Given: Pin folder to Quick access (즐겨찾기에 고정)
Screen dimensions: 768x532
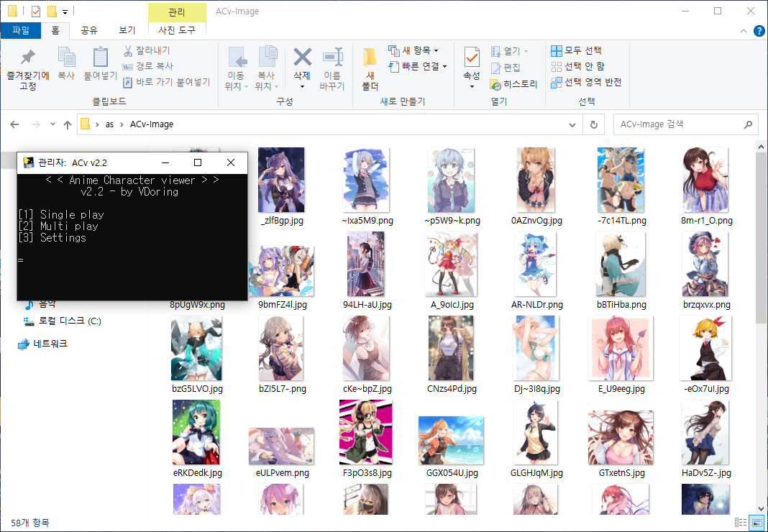Looking at the screenshot, I should 27,69.
